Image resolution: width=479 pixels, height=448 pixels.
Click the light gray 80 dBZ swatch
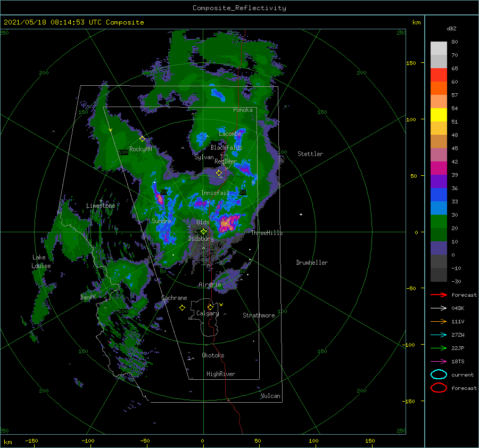pyautogui.click(x=439, y=48)
